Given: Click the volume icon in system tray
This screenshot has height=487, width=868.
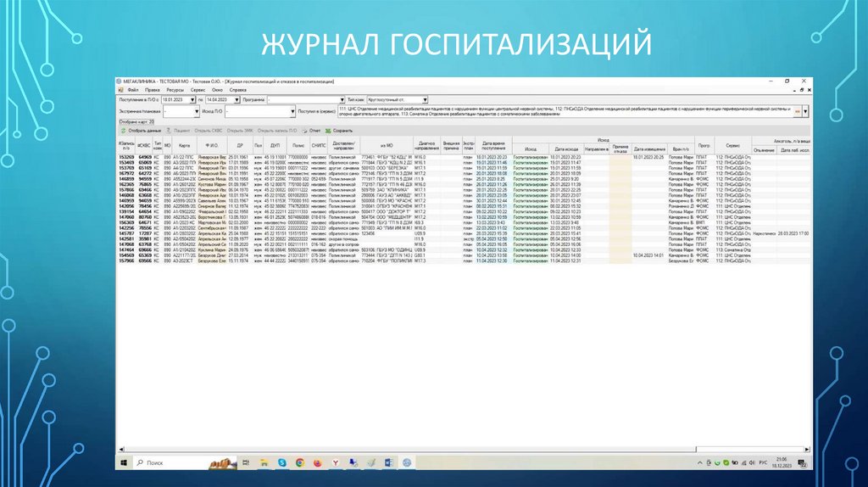Looking at the screenshot, I should click(x=752, y=462).
